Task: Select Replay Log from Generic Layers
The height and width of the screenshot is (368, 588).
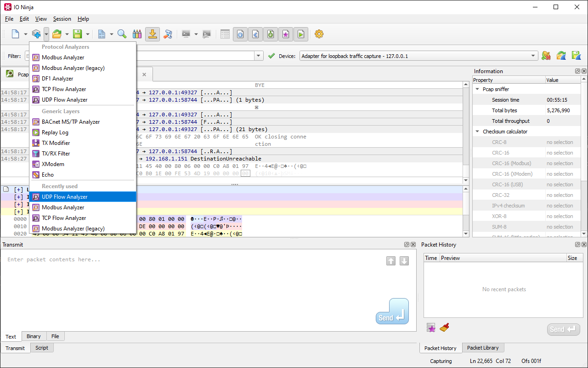Action: [83, 132]
